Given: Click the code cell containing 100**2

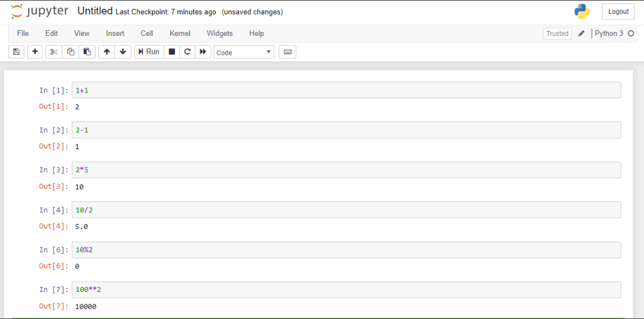Looking at the screenshot, I should (x=346, y=289).
